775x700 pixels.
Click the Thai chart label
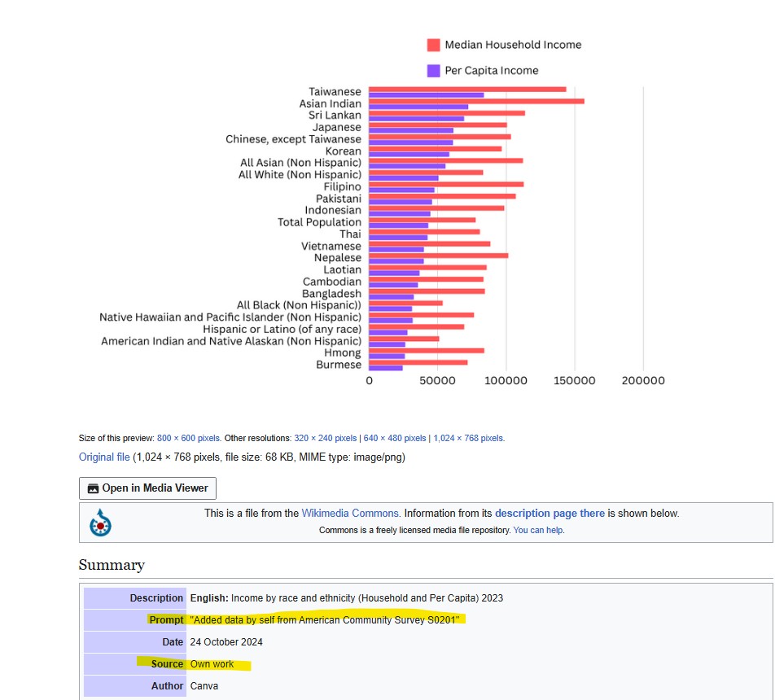(350, 234)
